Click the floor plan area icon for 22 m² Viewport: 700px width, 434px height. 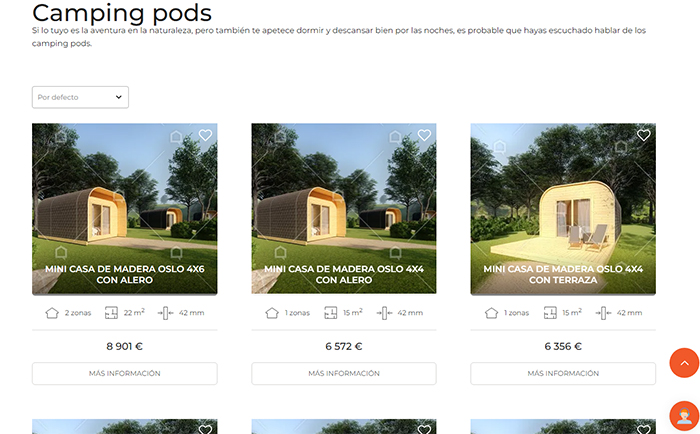tap(111, 313)
